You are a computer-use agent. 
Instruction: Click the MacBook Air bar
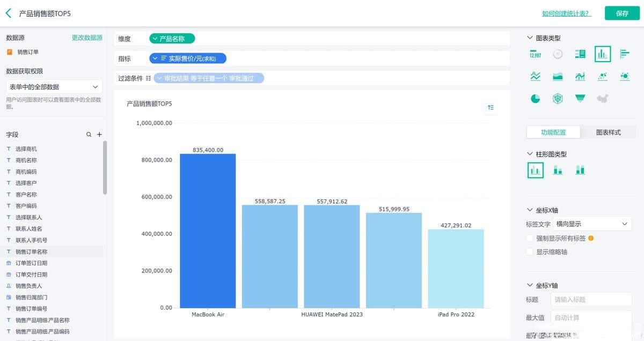[208, 231]
